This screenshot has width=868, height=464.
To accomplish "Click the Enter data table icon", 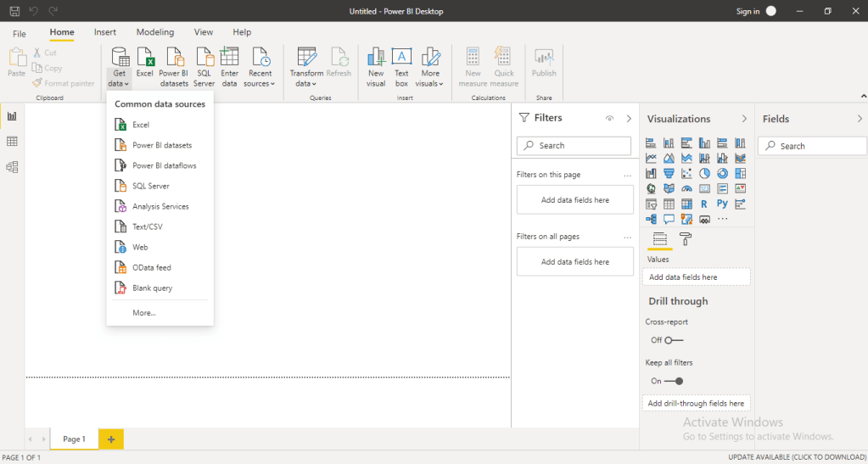I will (229, 58).
